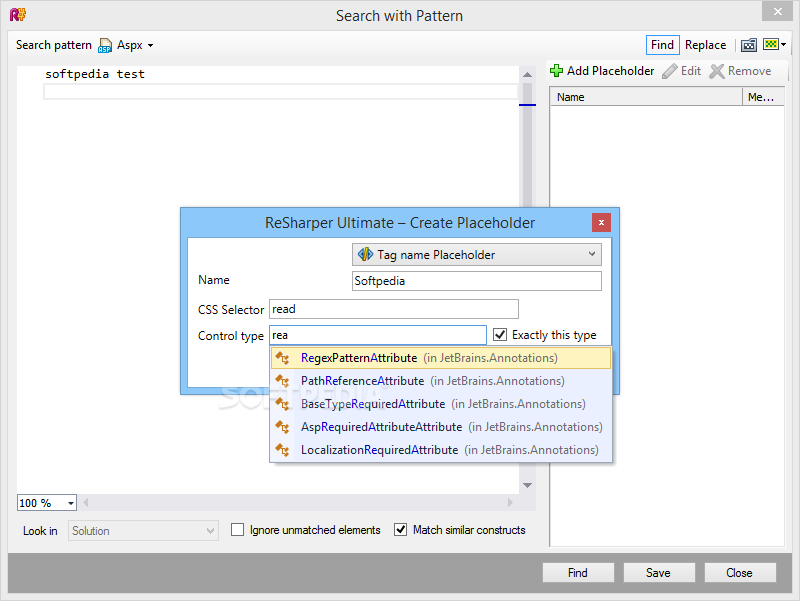
Task: Open the Look in Solution dropdown
Action: click(143, 531)
